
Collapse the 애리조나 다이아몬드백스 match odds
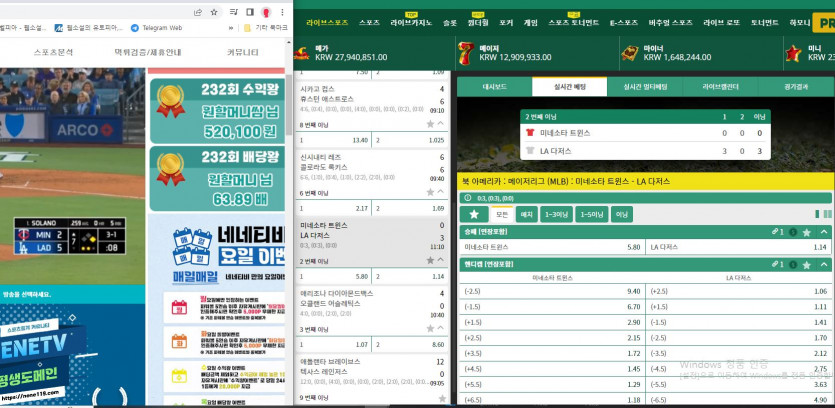click(440, 328)
